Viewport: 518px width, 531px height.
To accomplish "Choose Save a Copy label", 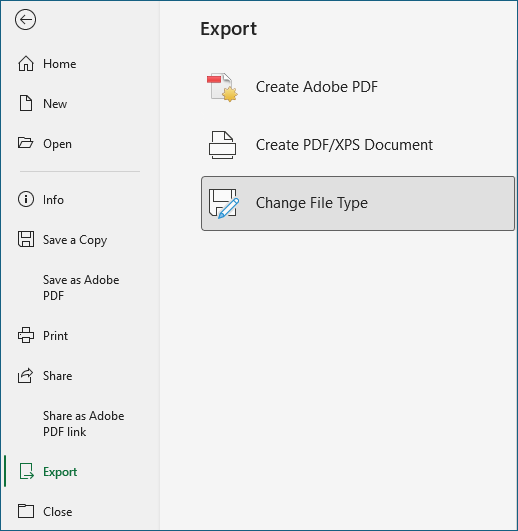I will click(75, 240).
